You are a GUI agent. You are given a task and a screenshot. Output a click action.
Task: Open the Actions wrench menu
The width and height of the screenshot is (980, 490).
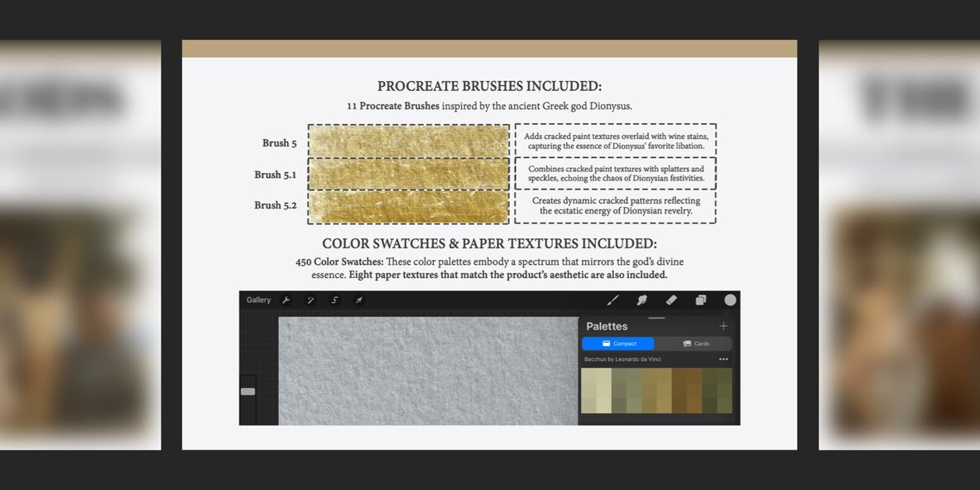point(286,300)
